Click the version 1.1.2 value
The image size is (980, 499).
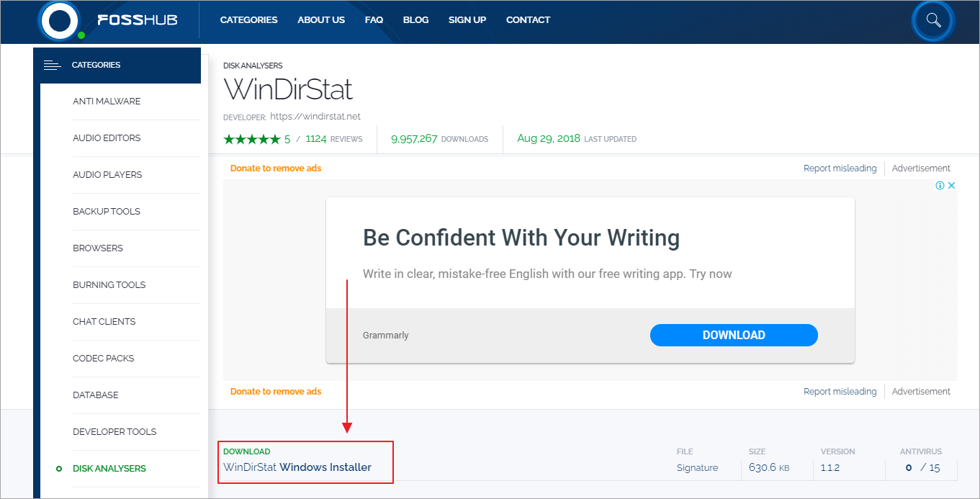[830, 468]
